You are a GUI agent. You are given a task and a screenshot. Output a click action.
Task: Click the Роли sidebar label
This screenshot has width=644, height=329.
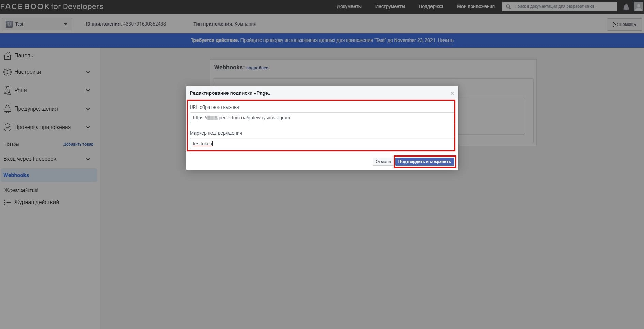20,91
